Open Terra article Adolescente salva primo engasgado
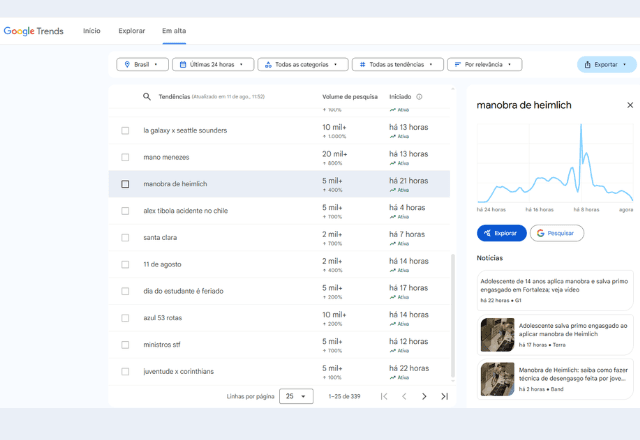The width and height of the screenshot is (640, 440). 555,335
